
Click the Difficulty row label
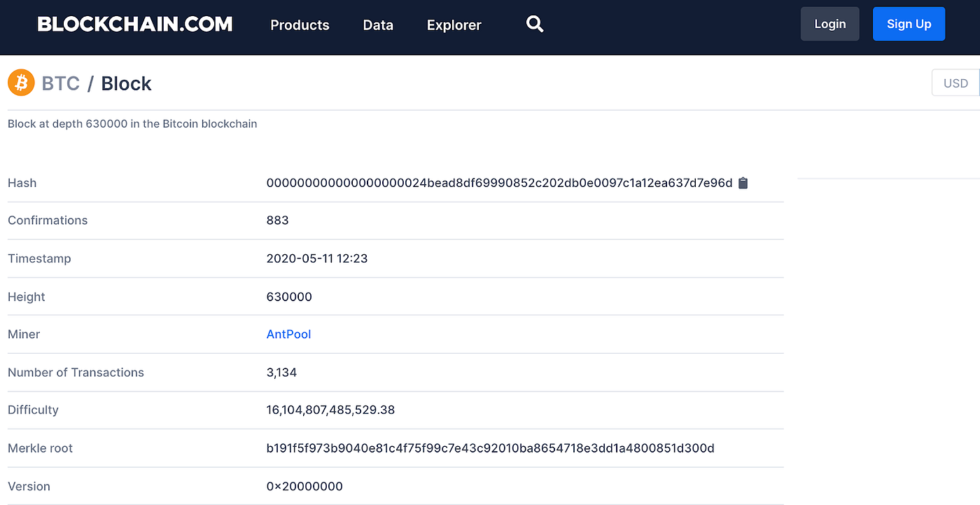33,410
